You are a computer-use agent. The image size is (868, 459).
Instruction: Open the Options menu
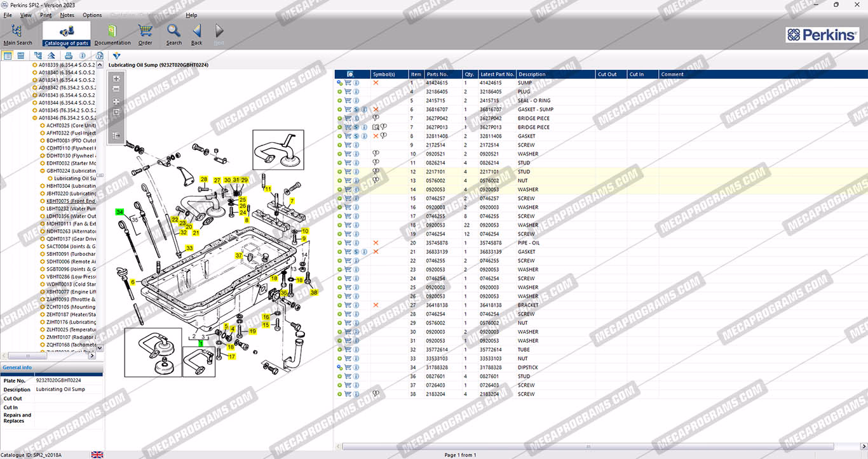coord(92,15)
